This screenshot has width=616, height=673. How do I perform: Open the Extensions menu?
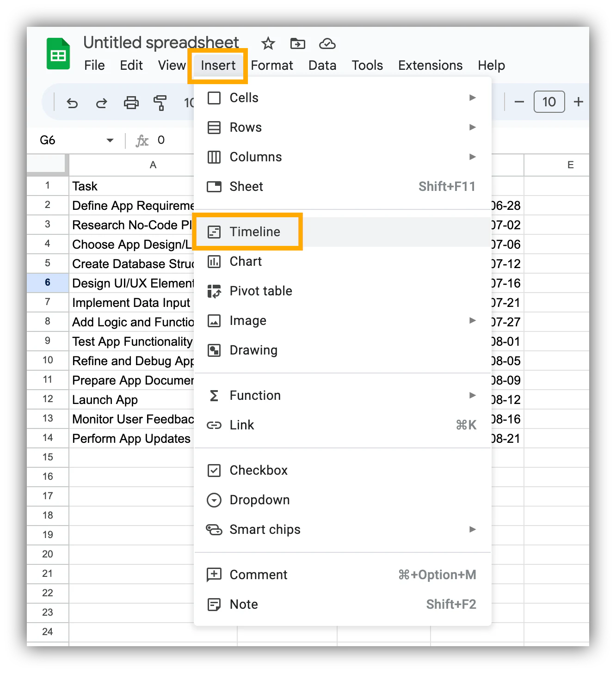[430, 66]
